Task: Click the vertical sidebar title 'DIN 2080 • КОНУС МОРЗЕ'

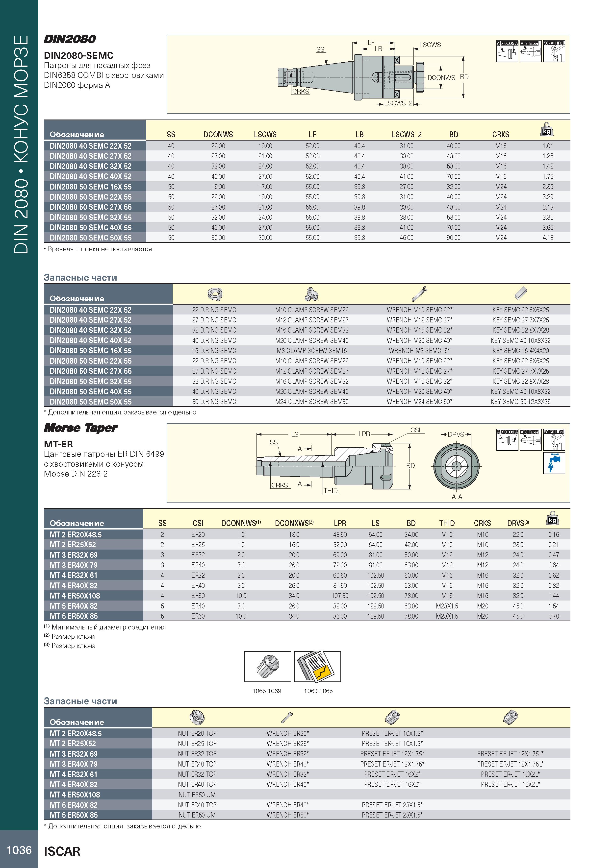Action: pyautogui.click(x=21, y=145)
